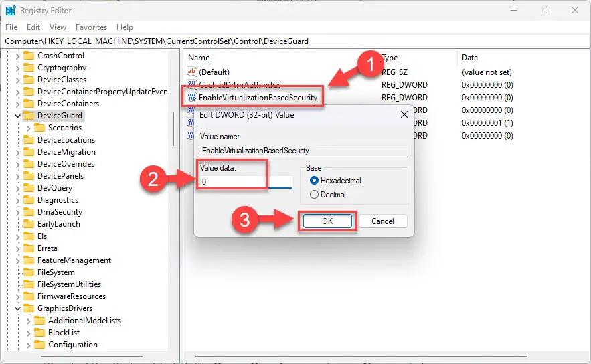Collapse the GraphicsDrivers key
The width and height of the screenshot is (591, 364).
pos(17,308)
